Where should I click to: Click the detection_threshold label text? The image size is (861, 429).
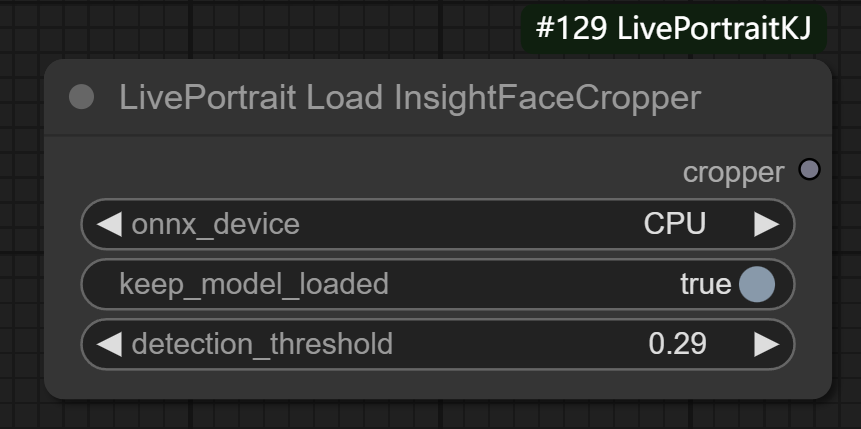tap(262, 344)
